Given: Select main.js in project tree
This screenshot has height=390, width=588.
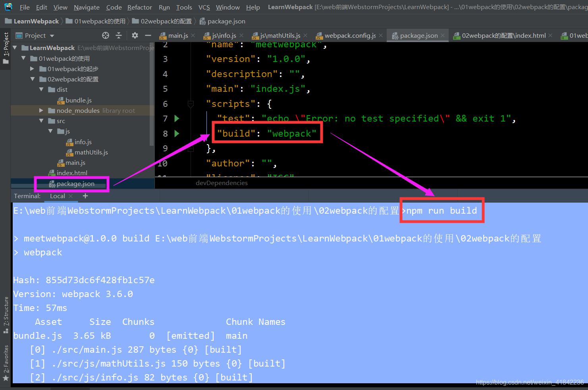Looking at the screenshot, I should 71,162.
